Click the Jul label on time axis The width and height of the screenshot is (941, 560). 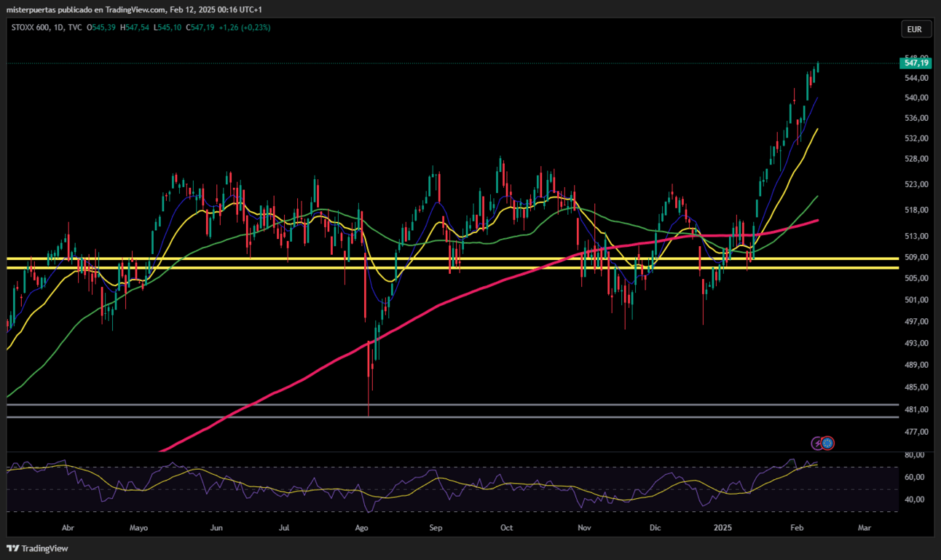tap(285, 527)
